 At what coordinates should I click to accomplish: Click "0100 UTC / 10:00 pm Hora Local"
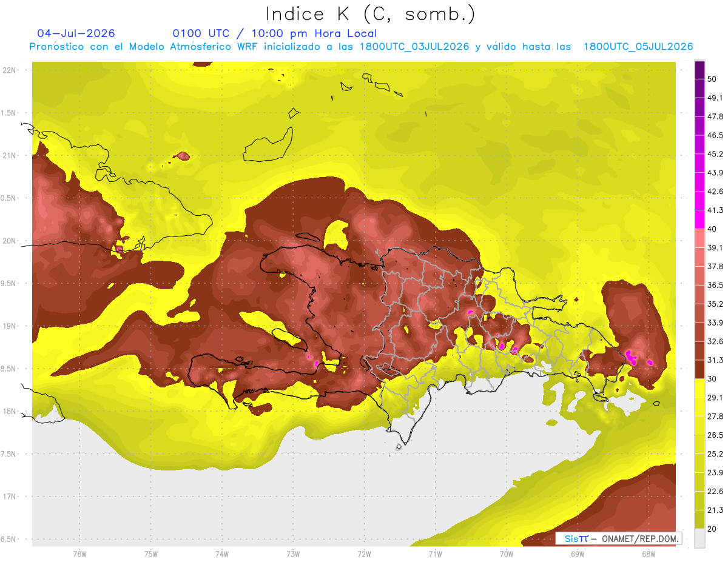click(x=274, y=33)
